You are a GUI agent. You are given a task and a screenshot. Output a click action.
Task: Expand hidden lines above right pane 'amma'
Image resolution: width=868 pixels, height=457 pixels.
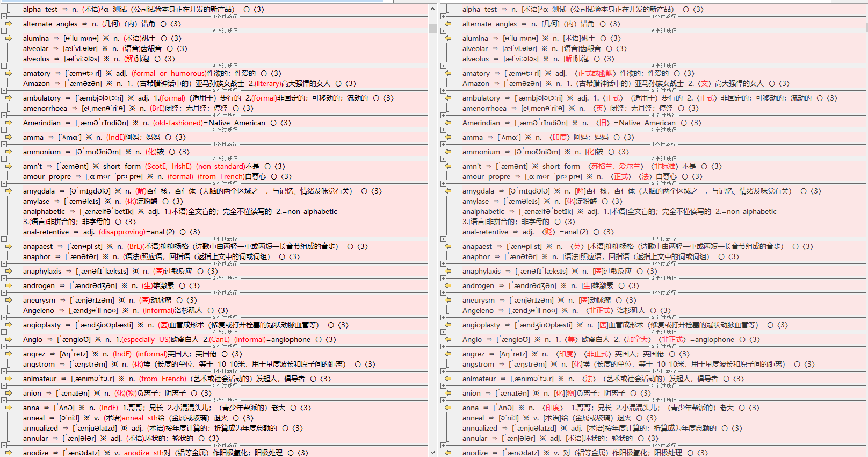click(x=443, y=130)
